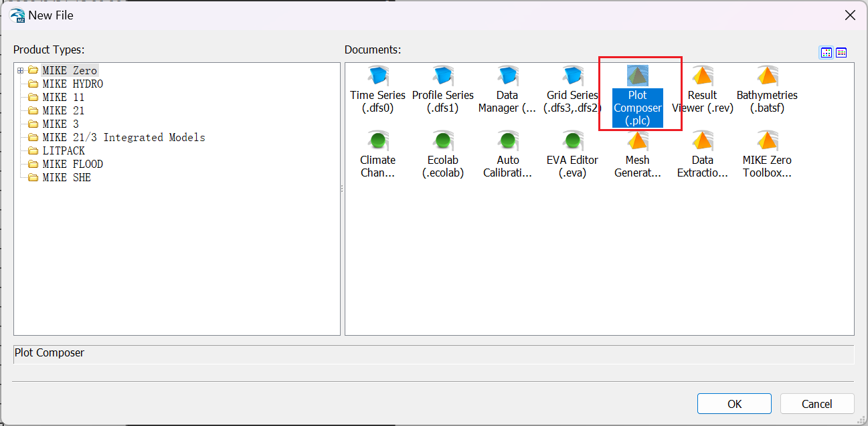Select MIKE HYDRO product type
Viewport: 868px width, 426px height.
pos(73,84)
